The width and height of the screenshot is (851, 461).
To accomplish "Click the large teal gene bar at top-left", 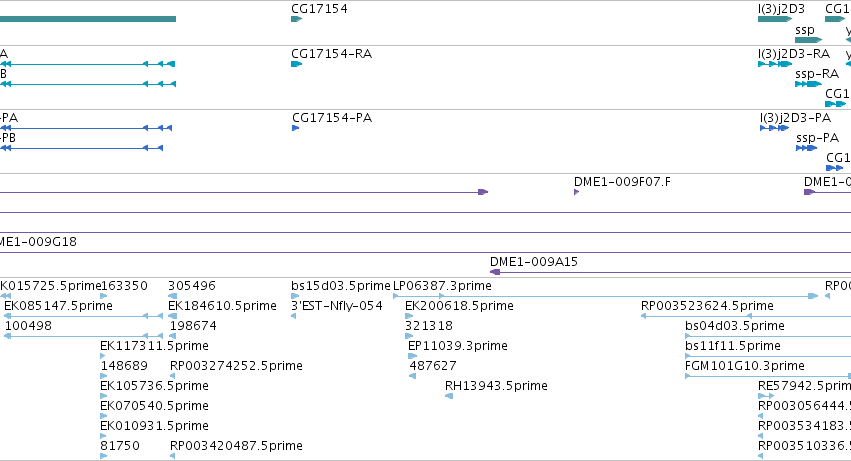I will coord(88,19).
